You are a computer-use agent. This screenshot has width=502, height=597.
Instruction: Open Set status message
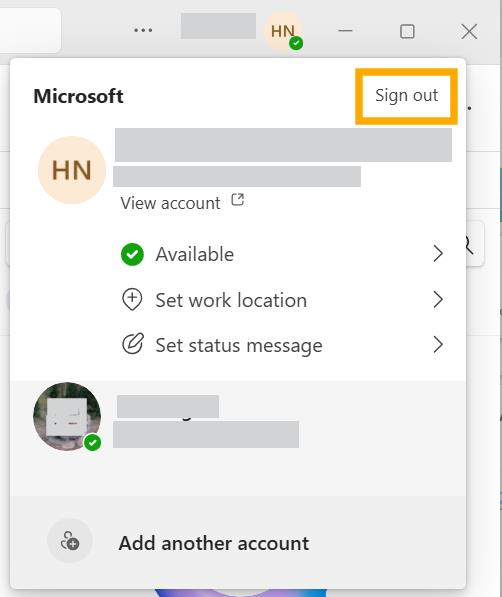282,345
